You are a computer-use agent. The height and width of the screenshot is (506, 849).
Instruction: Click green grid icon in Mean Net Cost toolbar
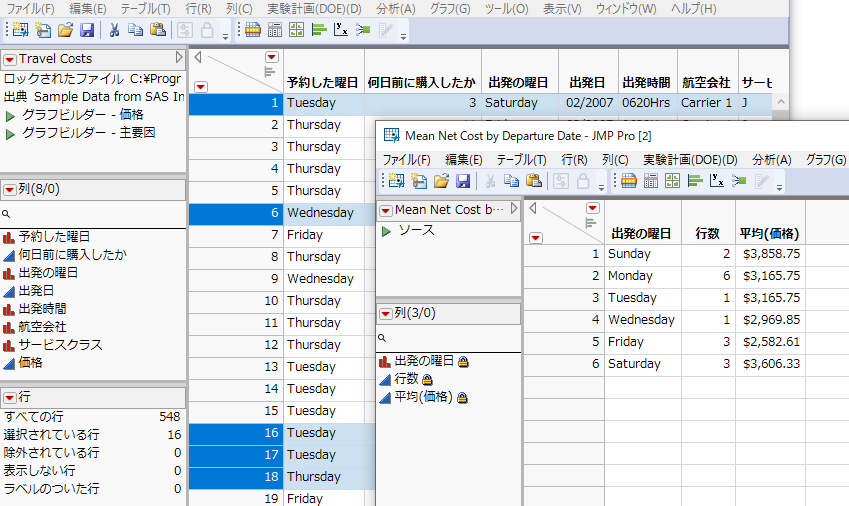pyautogui.click(x=672, y=181)
